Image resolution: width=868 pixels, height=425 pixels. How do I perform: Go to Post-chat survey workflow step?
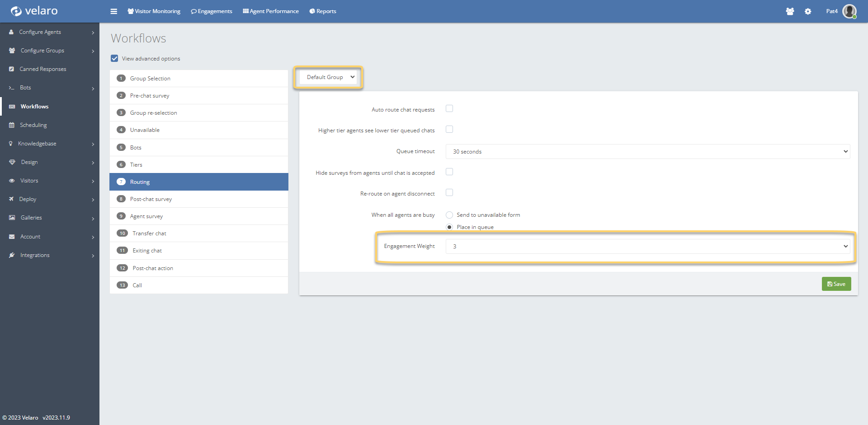(151, 199)
